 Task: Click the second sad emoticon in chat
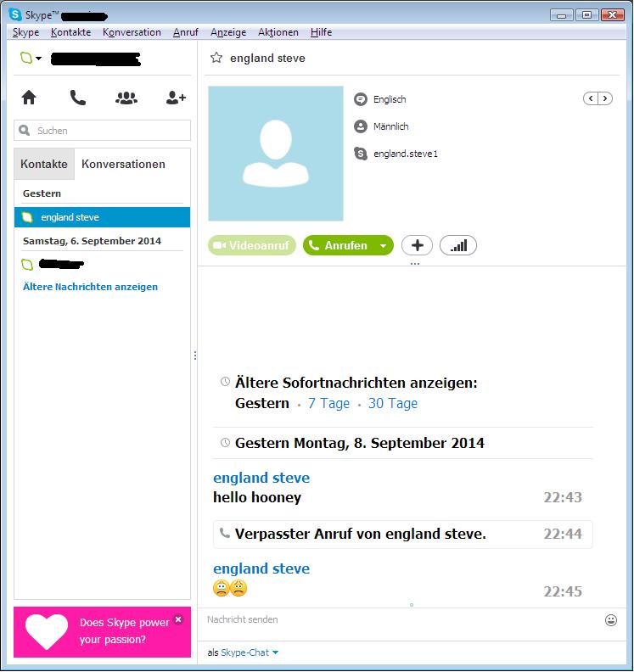coord(238,588)
